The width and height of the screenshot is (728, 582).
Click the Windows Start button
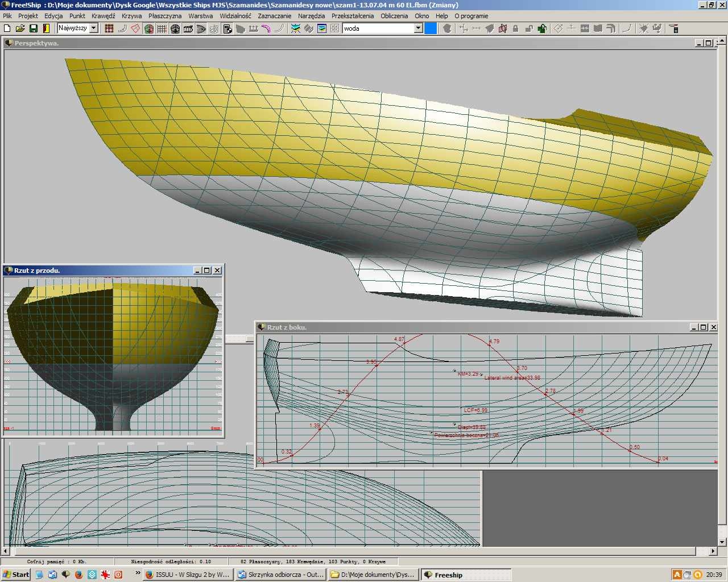click(16, 575)
